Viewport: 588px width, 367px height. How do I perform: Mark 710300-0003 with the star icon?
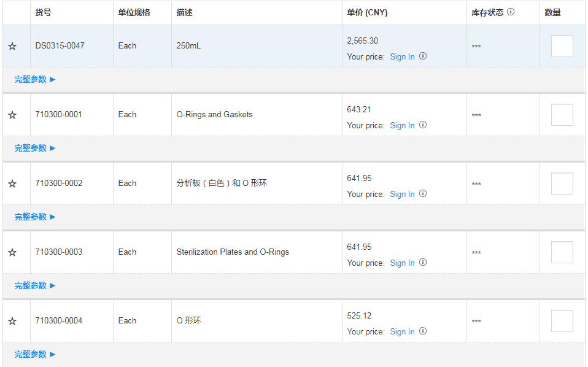(12, 252)
